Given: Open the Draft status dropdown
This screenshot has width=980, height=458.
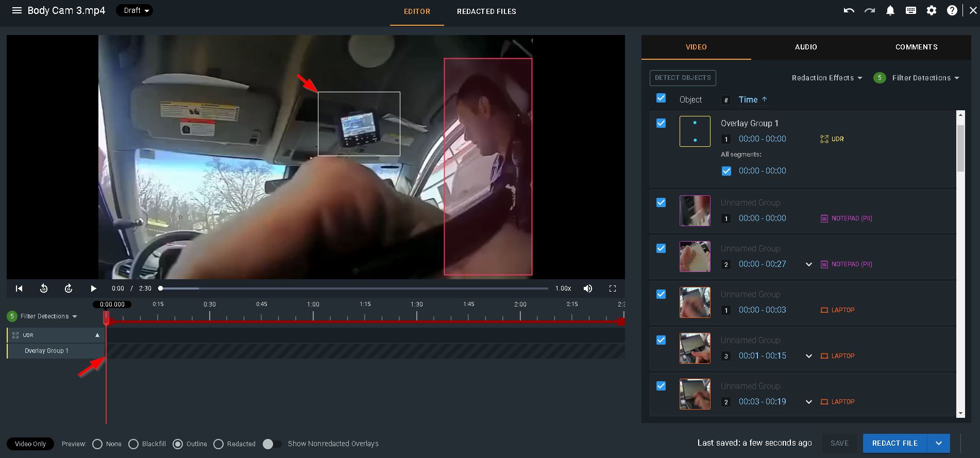Looking at the screenshot, I should 134,11.
